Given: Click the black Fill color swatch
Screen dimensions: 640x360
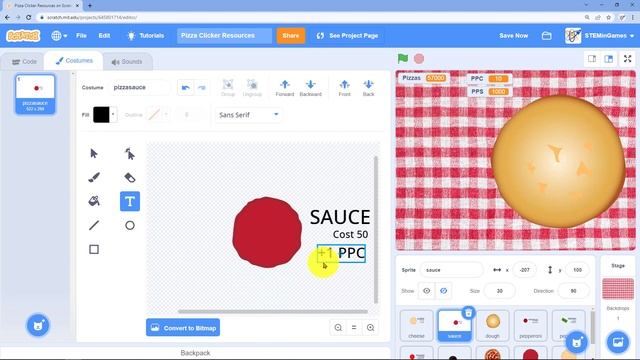Looking at the screenshot, I should tap(101, 115).
